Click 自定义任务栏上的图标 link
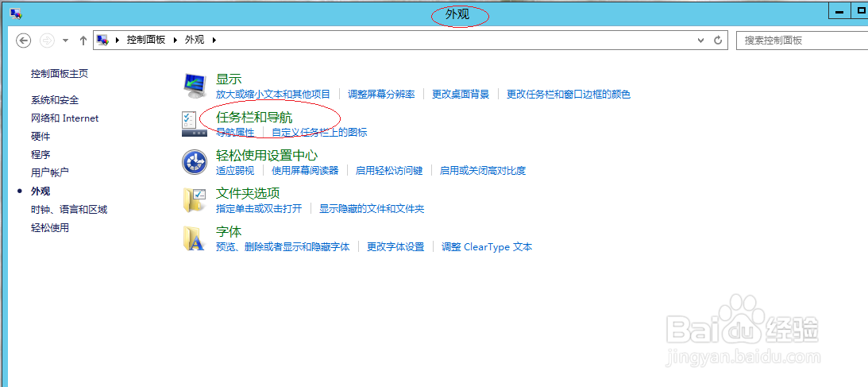868x387 pixels. (319, 133)
